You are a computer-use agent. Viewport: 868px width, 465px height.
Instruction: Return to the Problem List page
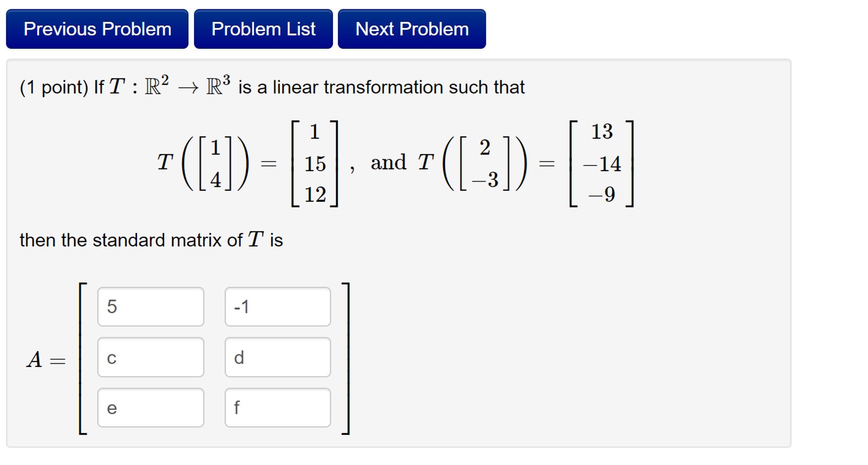(264, 29)
